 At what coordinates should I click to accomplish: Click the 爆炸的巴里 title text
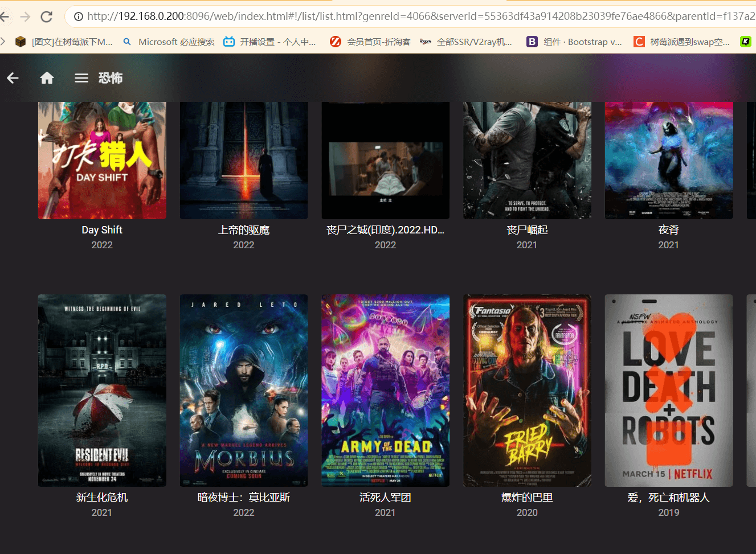pyautogui.click(x=527, y=498)
